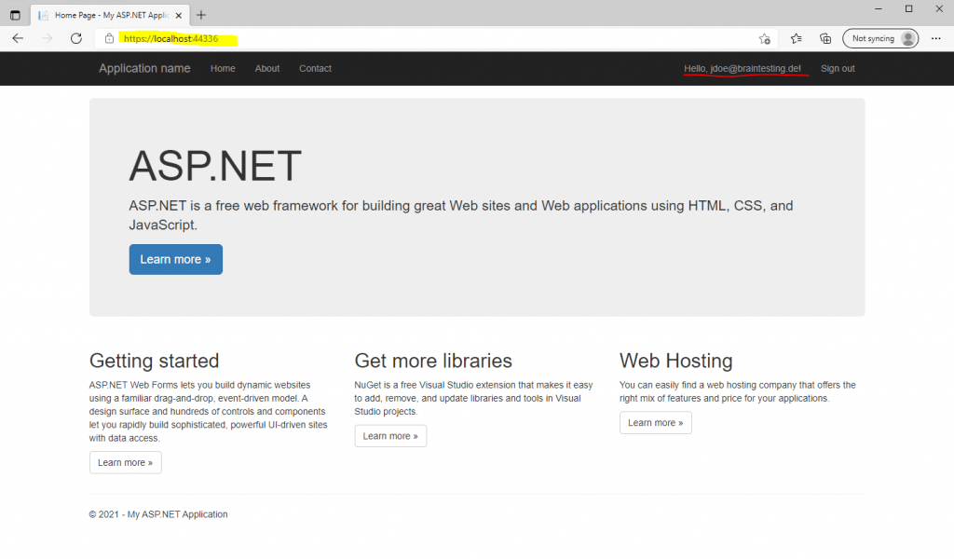Image resolution: width=954 pixels, height=560 pixels.
Task: Open the Collections icon
Action: pyautogui.click(x=825, y=38)
